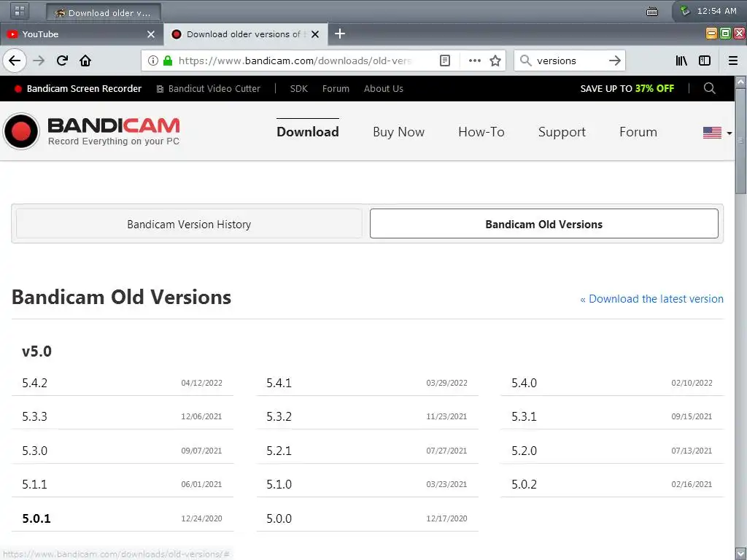Go back to the previous page
The height and width of the screenshot is (560, 747).
(x=15, y=61)
